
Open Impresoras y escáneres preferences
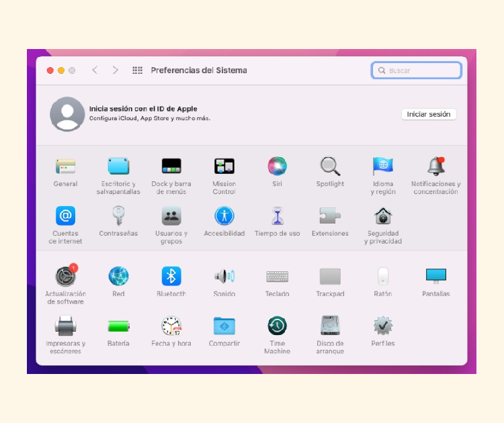(66, 326)
